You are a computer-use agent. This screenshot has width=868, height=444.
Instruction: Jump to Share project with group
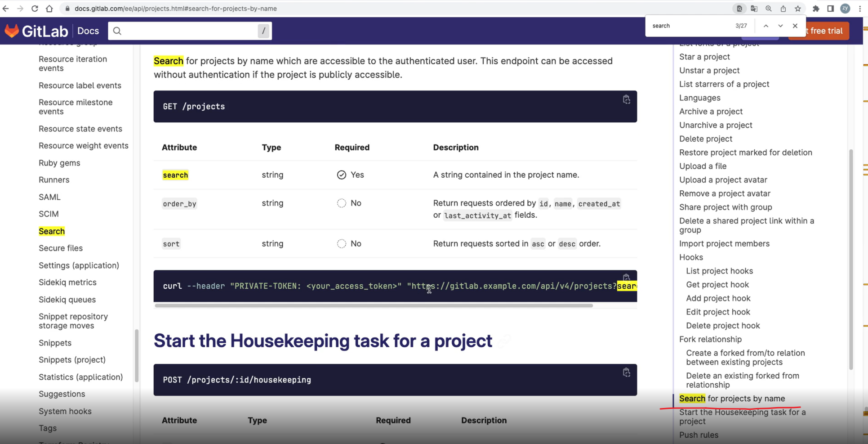click(726, 207)
